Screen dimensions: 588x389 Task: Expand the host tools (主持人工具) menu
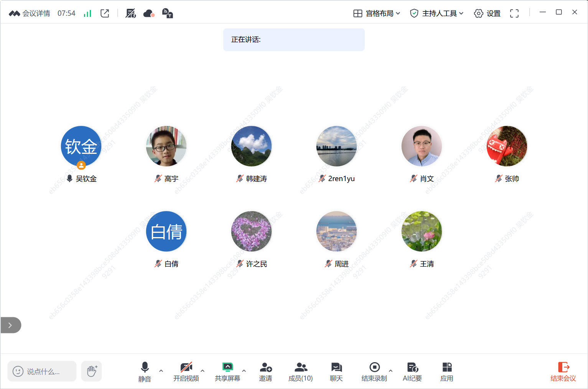point(437,13)
